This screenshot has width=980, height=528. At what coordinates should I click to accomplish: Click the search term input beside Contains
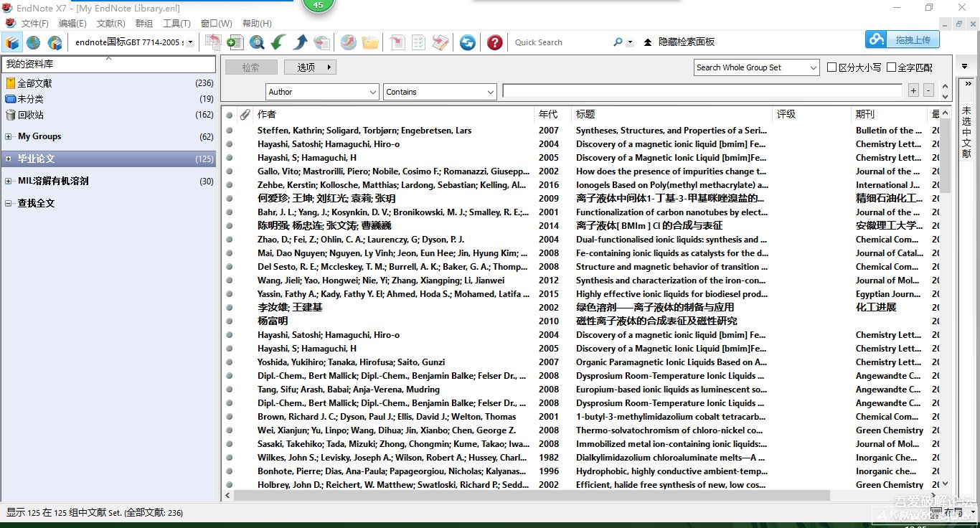[702, 91]
